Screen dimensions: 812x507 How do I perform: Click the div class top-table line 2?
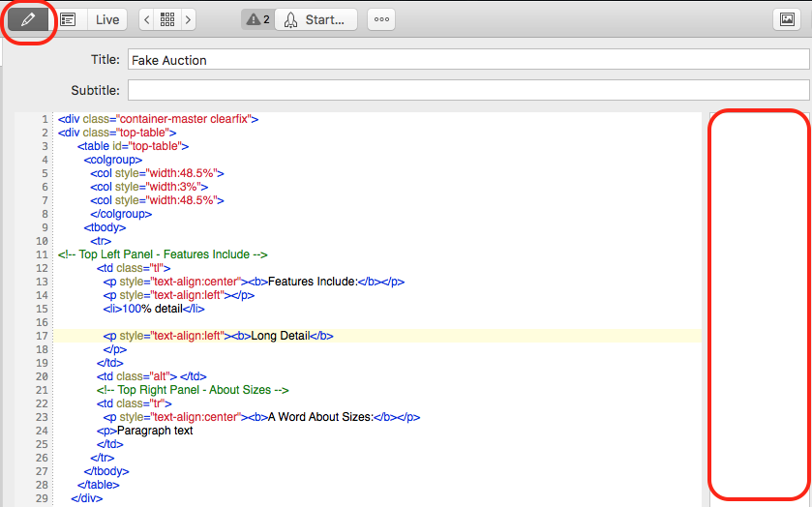pos(117,133)
